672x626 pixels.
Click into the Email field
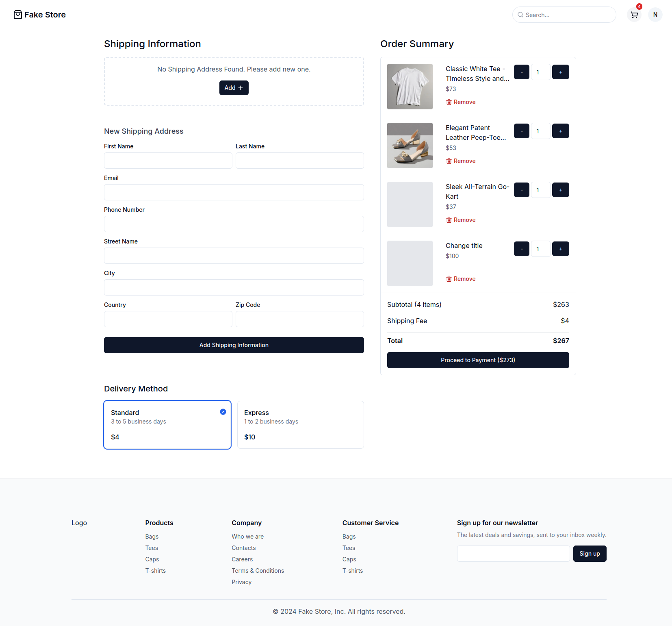pos(234,192)
